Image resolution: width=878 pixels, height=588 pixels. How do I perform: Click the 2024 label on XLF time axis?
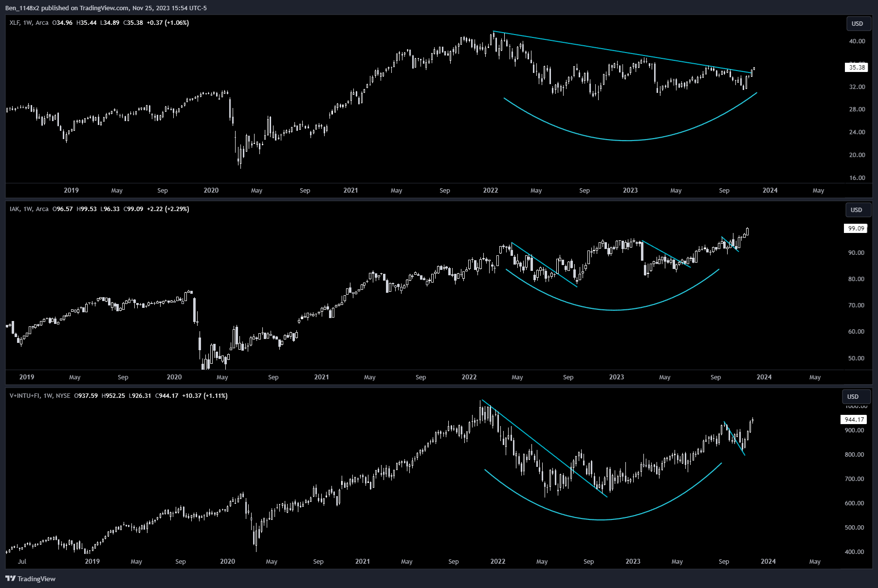coord(770,191)
